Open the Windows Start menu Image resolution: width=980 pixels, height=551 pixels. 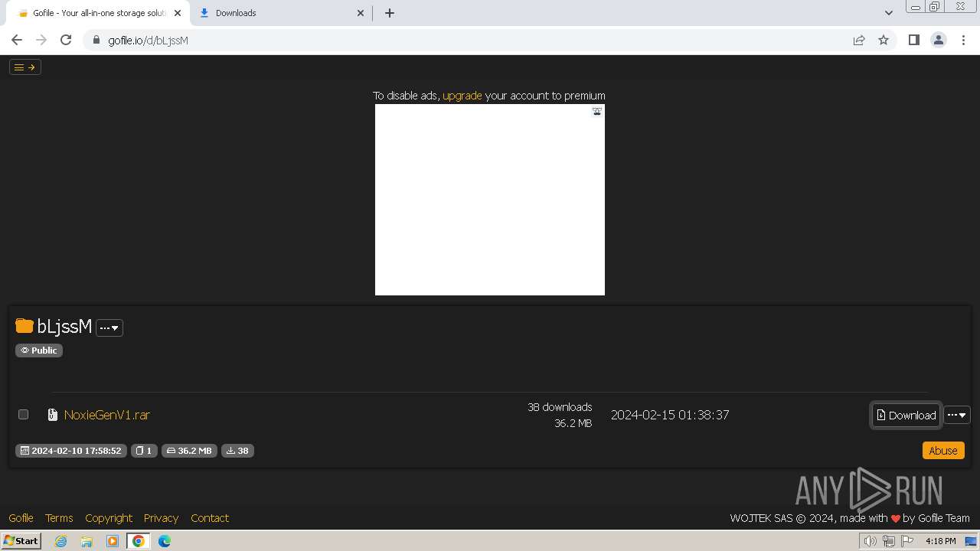pyautogui.click(x=21, y=541)
